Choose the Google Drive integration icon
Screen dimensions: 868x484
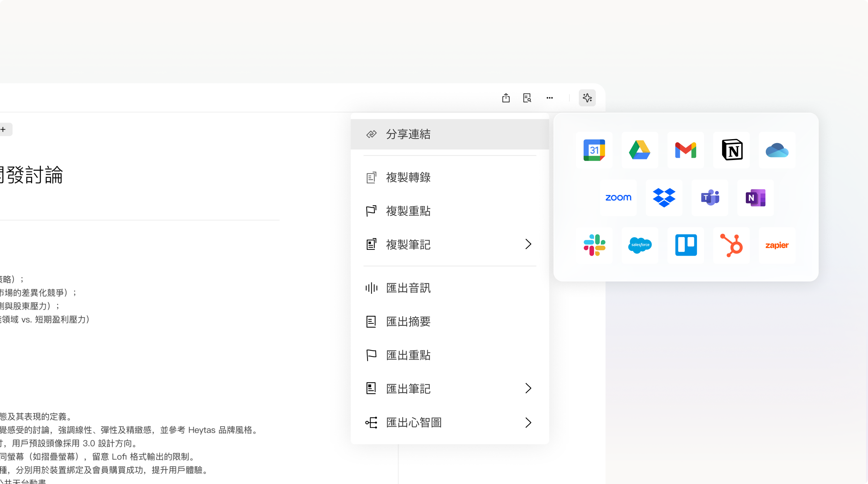tap(639, 150)
